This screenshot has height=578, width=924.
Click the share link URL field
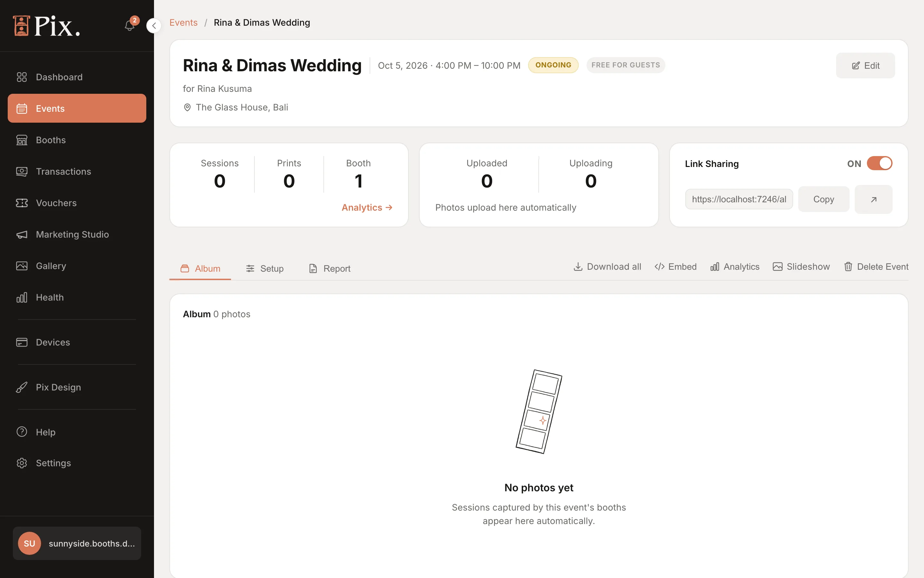pyautogui.click(x=739, y=199)
